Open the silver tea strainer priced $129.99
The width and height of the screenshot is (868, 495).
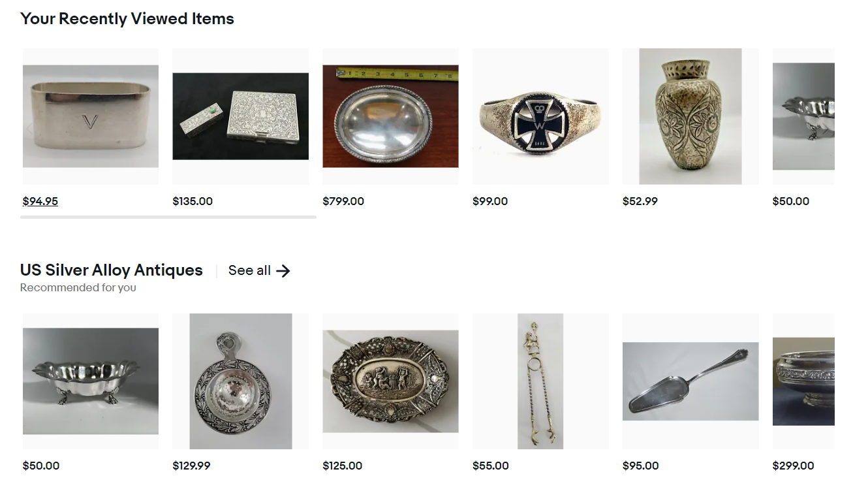(240, 381)
